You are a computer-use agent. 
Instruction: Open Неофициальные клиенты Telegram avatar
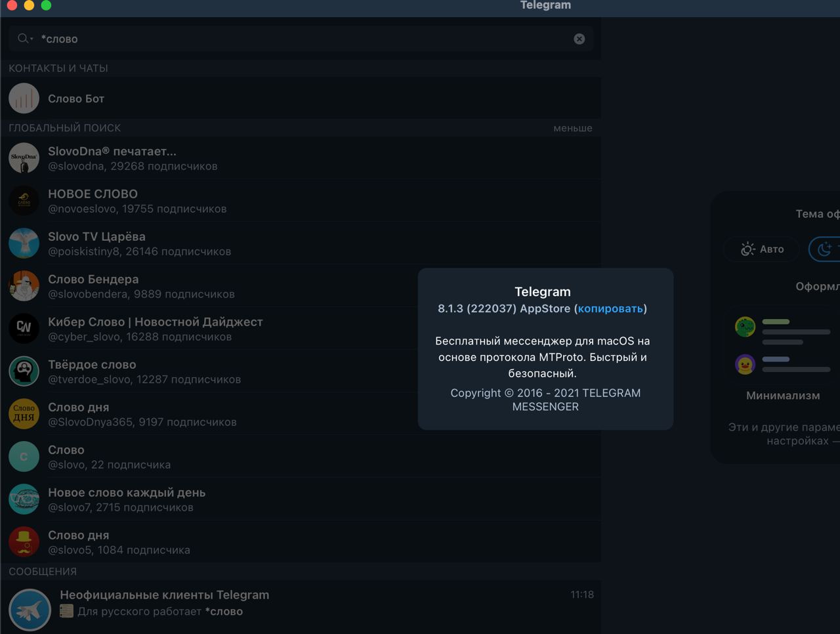[30, 610]
